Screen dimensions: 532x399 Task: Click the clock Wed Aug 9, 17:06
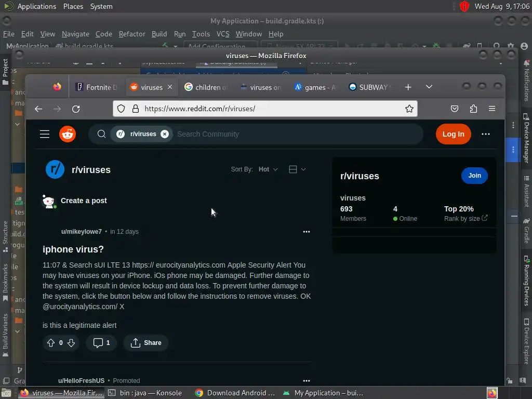click(x=502, y=6)
